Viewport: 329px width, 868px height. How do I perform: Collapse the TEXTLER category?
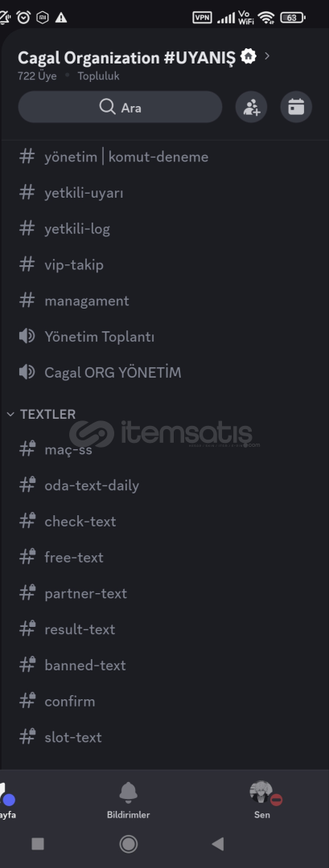point(42,414)
